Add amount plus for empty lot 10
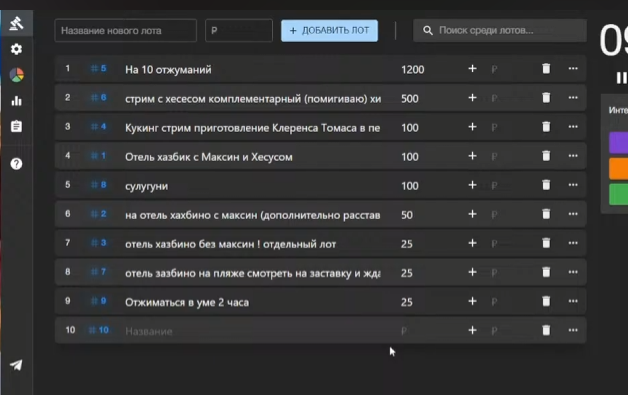This screenshot has width=628, height=395. click(472, 330)
